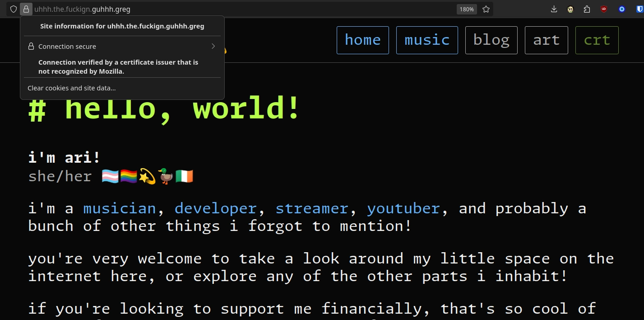Reset the 180% zoom level badge
The height and width of the screenshot is (320, 644).
(467, 9)
